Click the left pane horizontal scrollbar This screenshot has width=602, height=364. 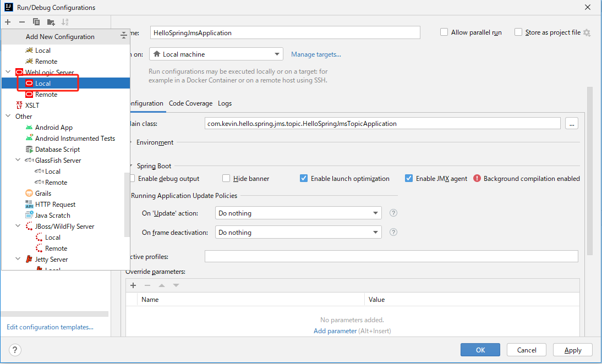tap(54, 314)
